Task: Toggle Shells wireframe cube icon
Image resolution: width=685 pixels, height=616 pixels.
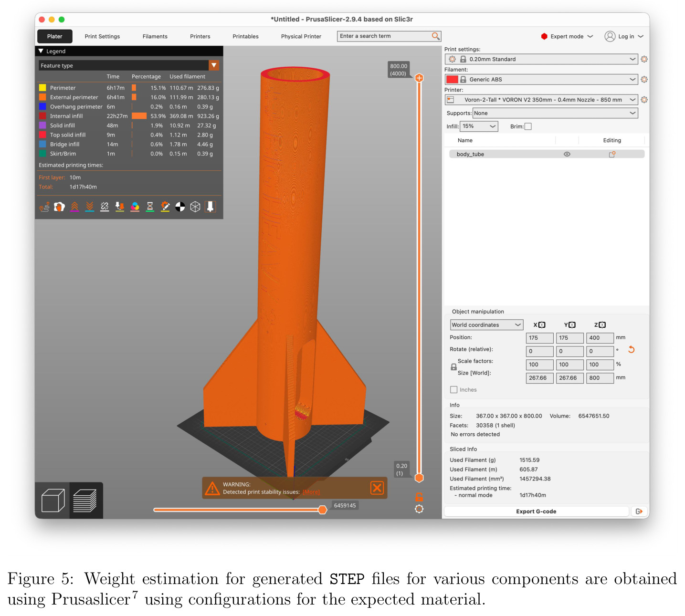Action: (195, 207)
